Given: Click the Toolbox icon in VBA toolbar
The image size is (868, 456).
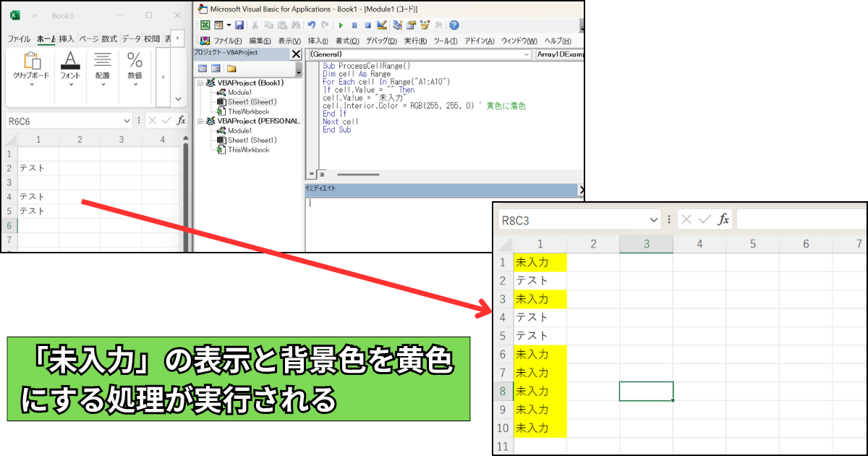Looking at the screenshot, I should click(439, 25).
